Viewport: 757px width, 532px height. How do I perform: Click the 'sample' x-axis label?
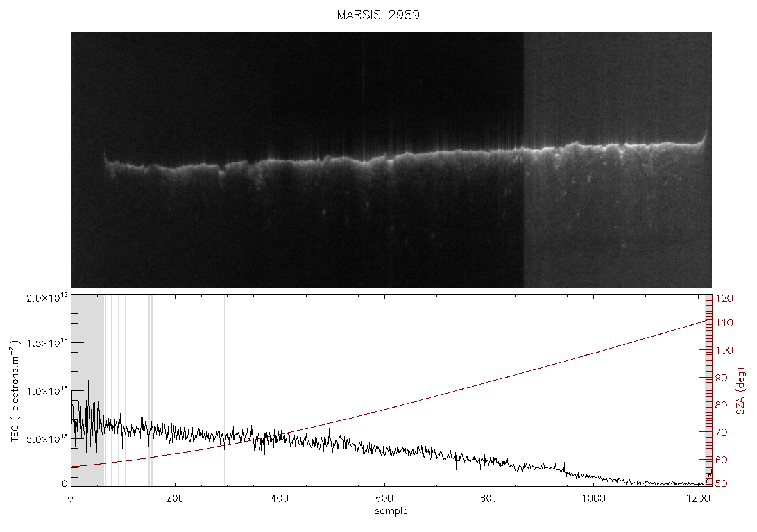pyautogui.click(x=391, y=511)
